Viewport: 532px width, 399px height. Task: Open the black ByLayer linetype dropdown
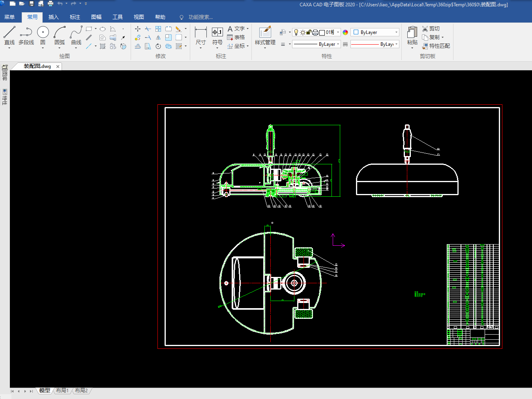tap(338, 44)
